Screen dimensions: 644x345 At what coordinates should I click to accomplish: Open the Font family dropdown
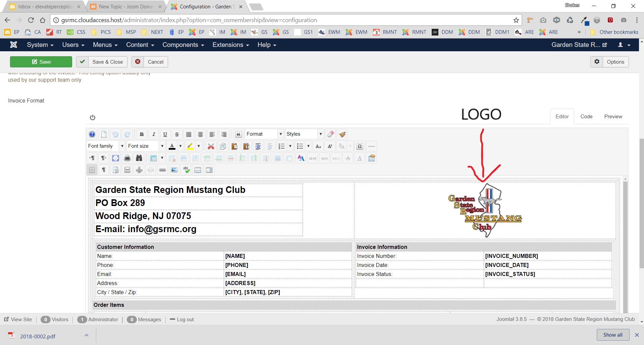[x=106, y=146]
